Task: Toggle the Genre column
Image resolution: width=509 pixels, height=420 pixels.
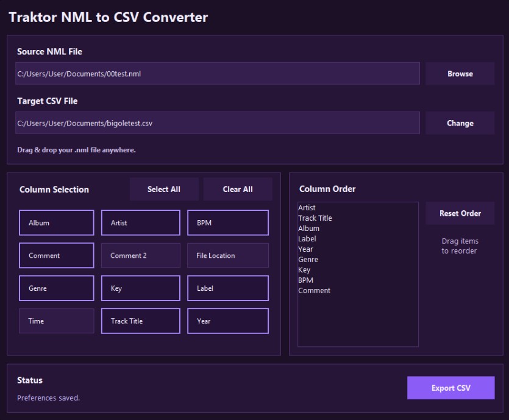Action: pos(57,288)
